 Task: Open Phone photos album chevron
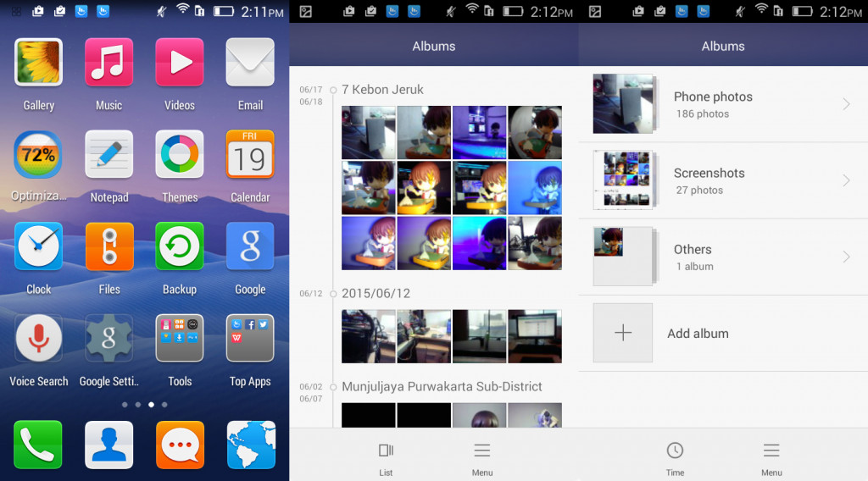846,104
